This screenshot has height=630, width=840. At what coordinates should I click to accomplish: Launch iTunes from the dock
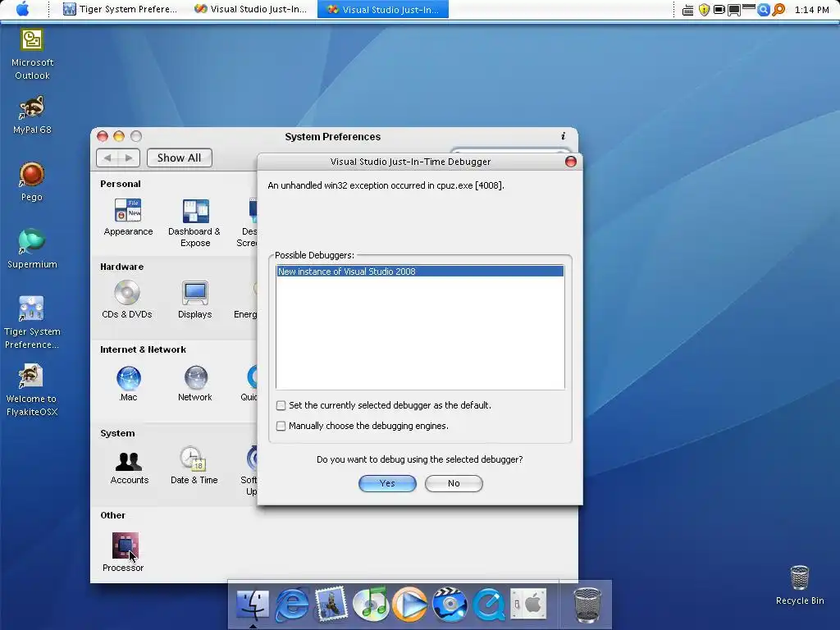click(371, 604)
